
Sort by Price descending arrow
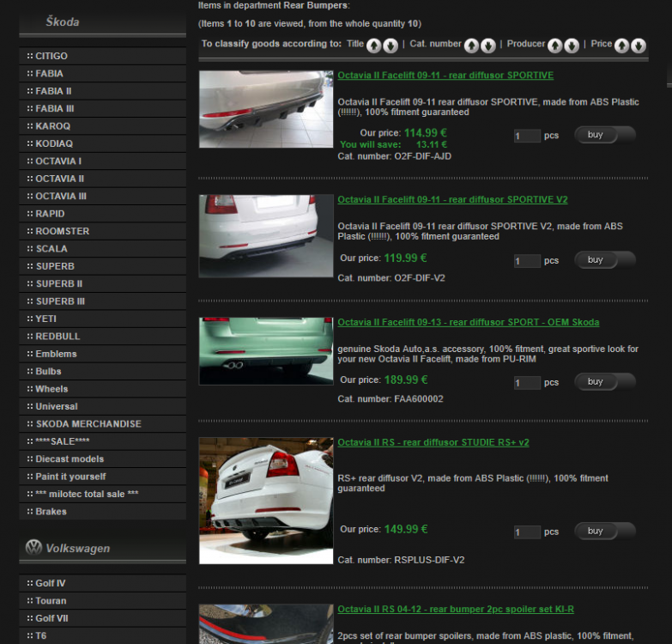[x=639, y=46]
